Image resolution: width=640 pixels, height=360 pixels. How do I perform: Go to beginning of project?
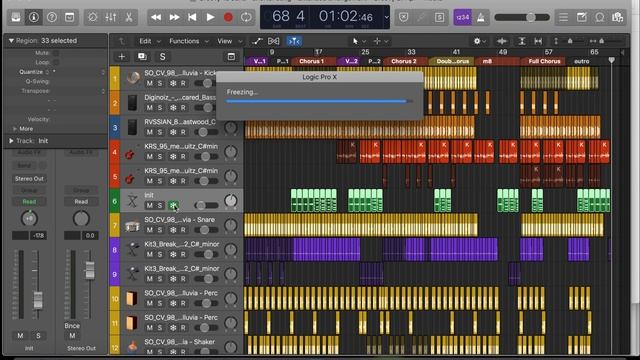[x=192, y=17]
